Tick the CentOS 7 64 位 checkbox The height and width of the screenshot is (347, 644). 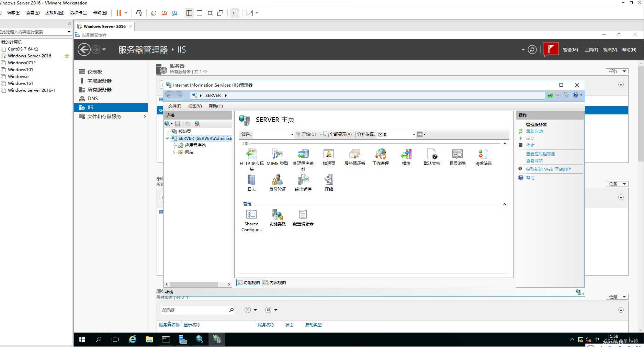(x=4, y=49)
